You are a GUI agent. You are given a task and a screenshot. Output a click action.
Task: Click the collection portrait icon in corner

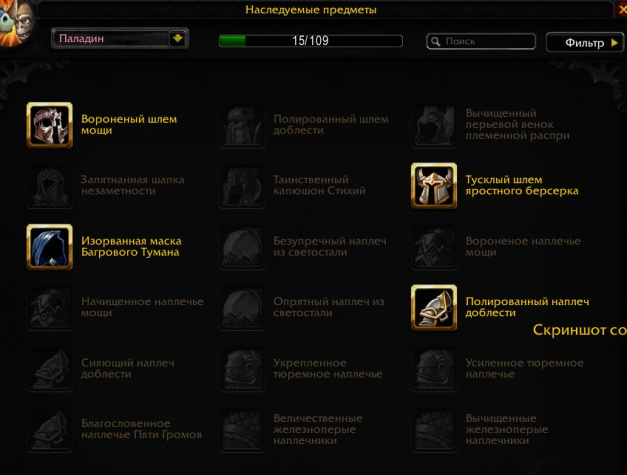(17, 23)
